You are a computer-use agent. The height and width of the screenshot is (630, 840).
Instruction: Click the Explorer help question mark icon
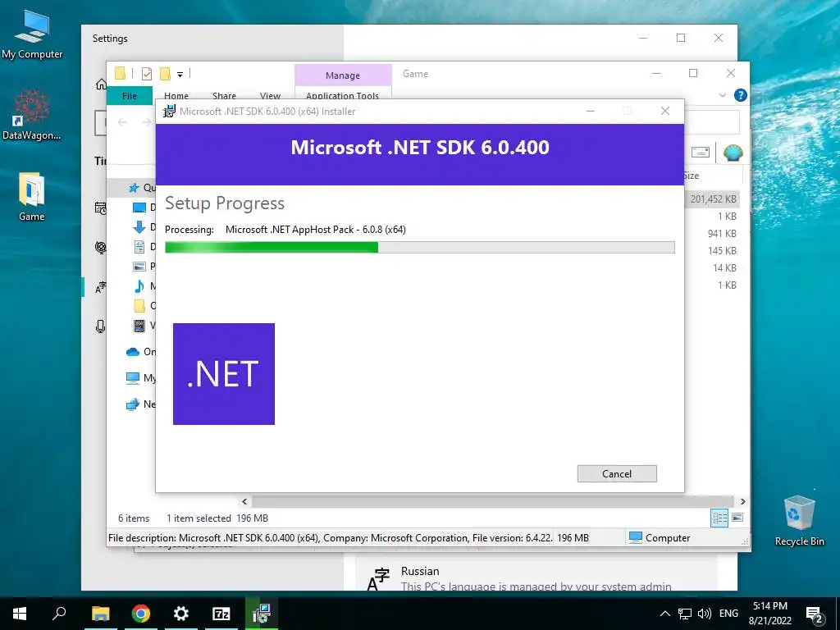(741, 95)
